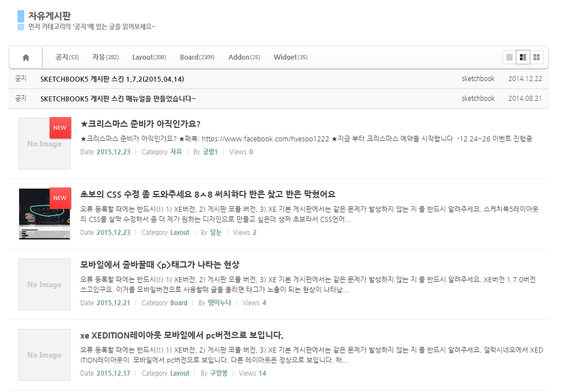The image size is (565, 392).
Task: Click the home icon in category bar
Action: click(x=26, y=57)
